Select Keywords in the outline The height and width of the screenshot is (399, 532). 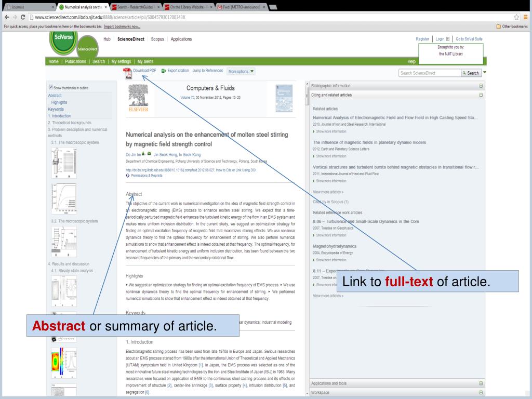click(x=56, y=109)
